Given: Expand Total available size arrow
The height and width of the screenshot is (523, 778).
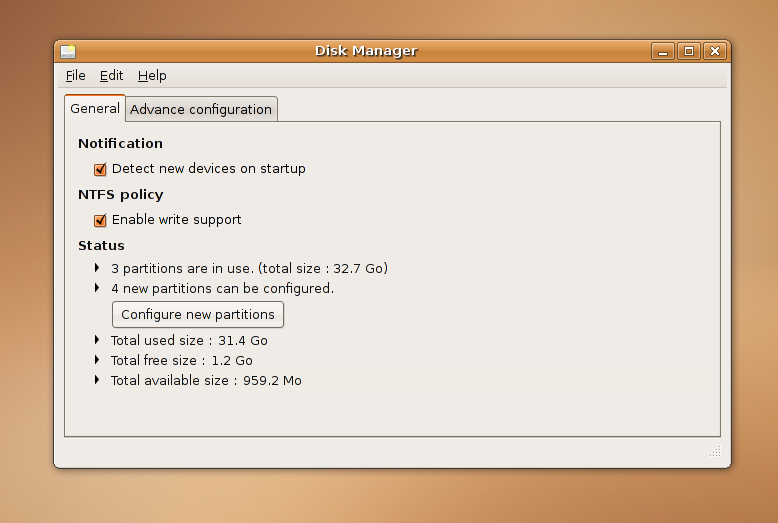Looking at the screenshot, I should pos(97,380).
